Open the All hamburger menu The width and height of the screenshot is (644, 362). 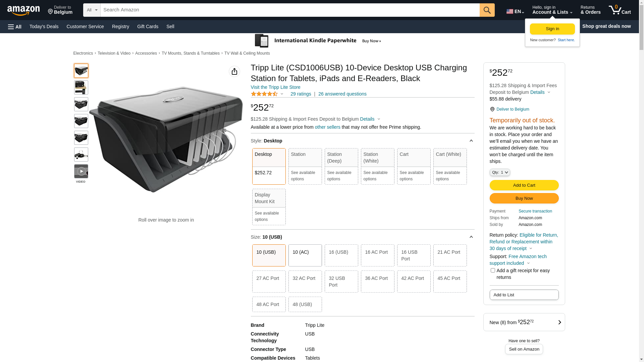pyautogui.click(x=15, y=27)
